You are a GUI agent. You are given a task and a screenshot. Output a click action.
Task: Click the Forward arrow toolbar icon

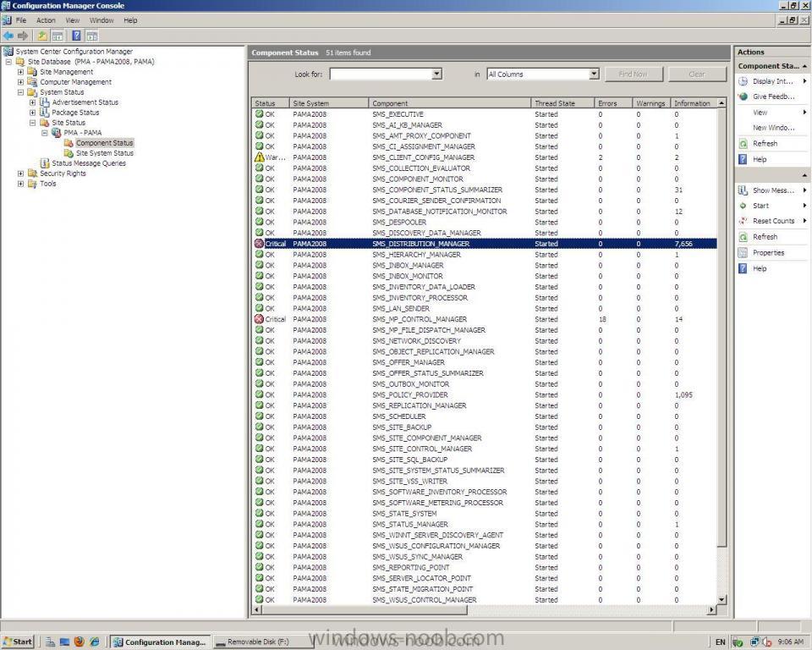pyautogui.click(x=23, y=36)
